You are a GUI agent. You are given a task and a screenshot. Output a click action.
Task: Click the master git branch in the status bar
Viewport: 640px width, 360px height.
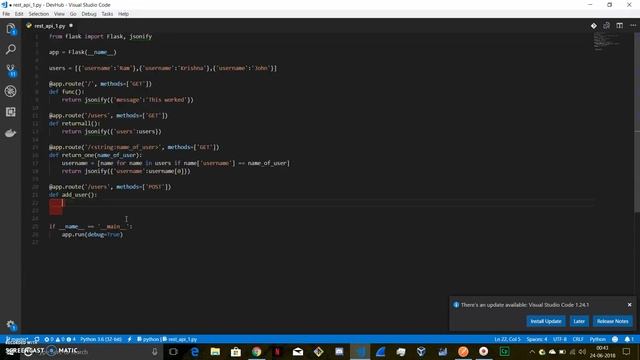16,339
